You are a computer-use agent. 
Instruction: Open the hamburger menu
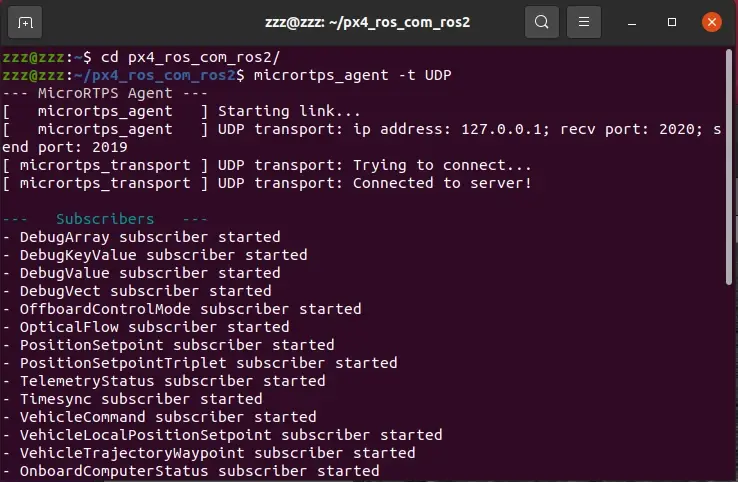(584, 22)
